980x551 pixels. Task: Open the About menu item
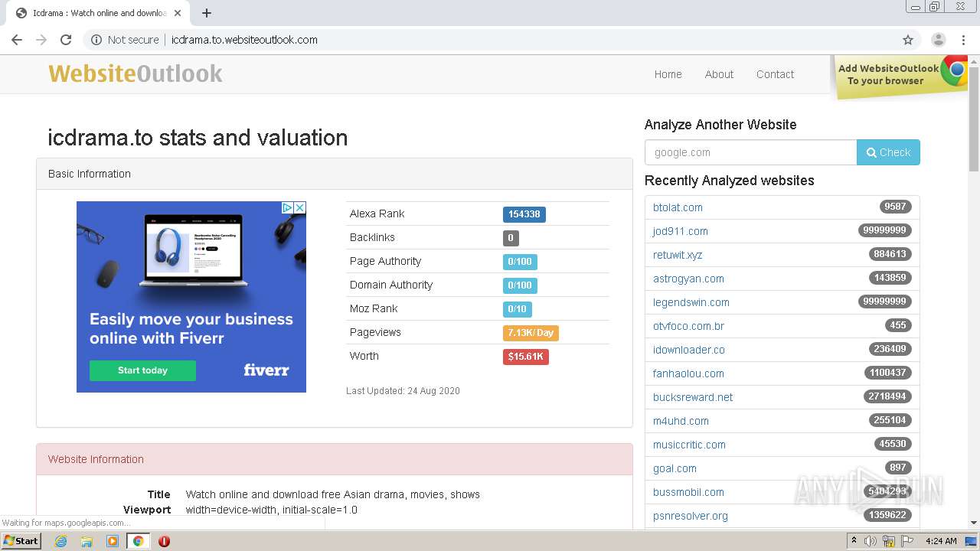719,74
